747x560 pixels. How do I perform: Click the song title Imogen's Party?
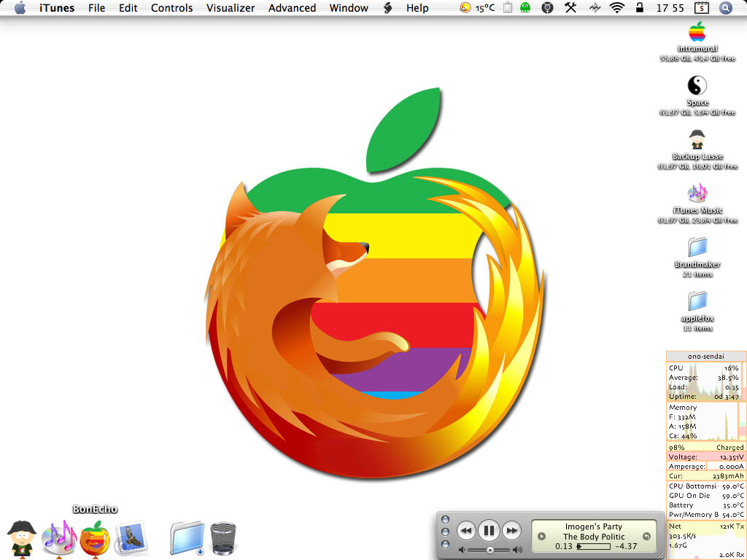point(594,526)
